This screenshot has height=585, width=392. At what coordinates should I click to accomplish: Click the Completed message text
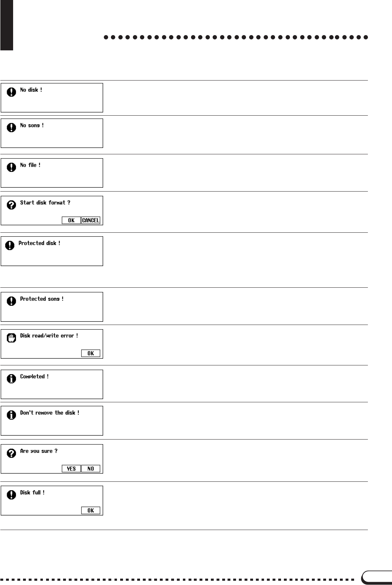[34, 376]
